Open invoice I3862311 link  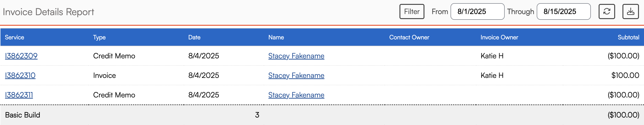coord(19,95)
